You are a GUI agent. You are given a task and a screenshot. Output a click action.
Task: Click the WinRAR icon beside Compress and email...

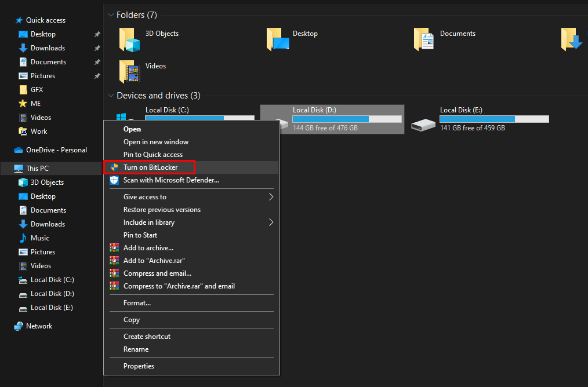tap(114, 273)
